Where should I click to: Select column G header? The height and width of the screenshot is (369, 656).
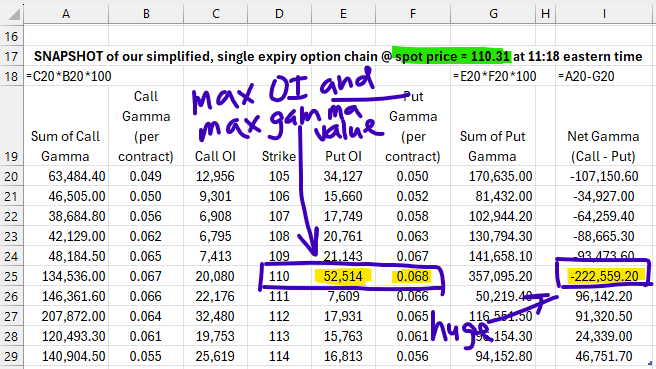pos(493,14)
